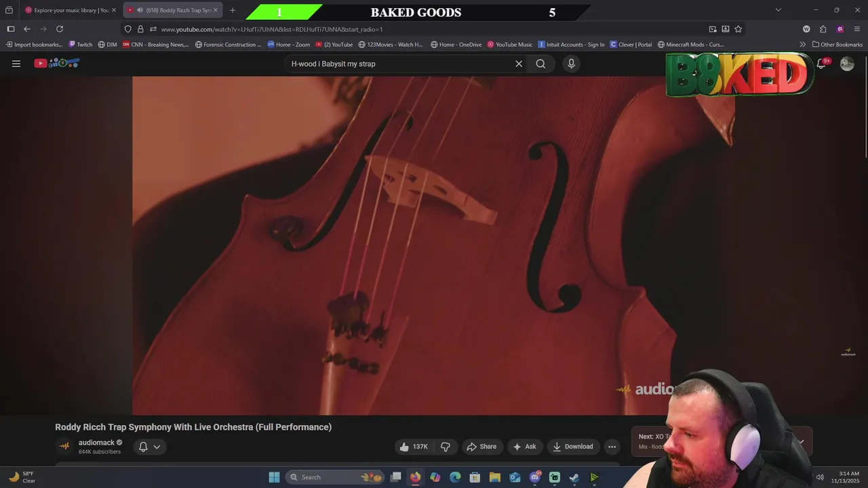Click the video player to pause
This screenshot has height=488, width=868.
[433, 245]
